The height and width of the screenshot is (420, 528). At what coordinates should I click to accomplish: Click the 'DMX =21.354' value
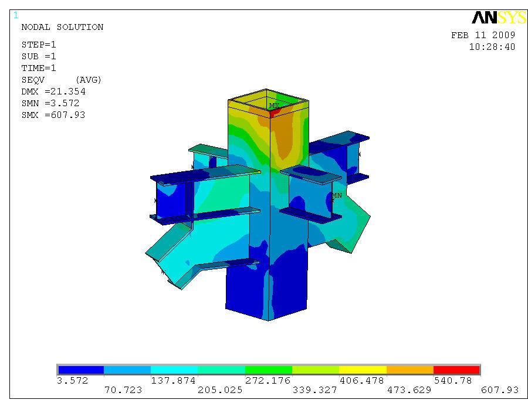pyautogui.click(x=53, y=92)
